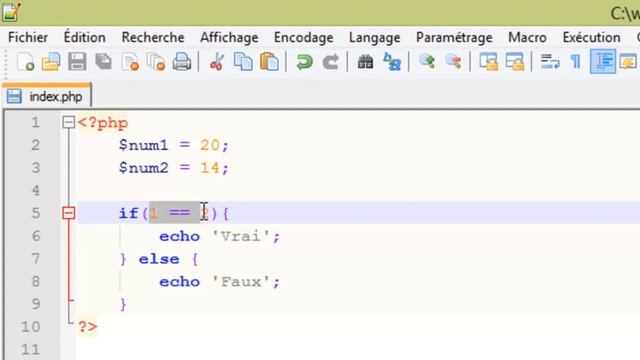Click the 'Vrai' string on line 6
Screen dimensions: 640x360
[240, 236]
